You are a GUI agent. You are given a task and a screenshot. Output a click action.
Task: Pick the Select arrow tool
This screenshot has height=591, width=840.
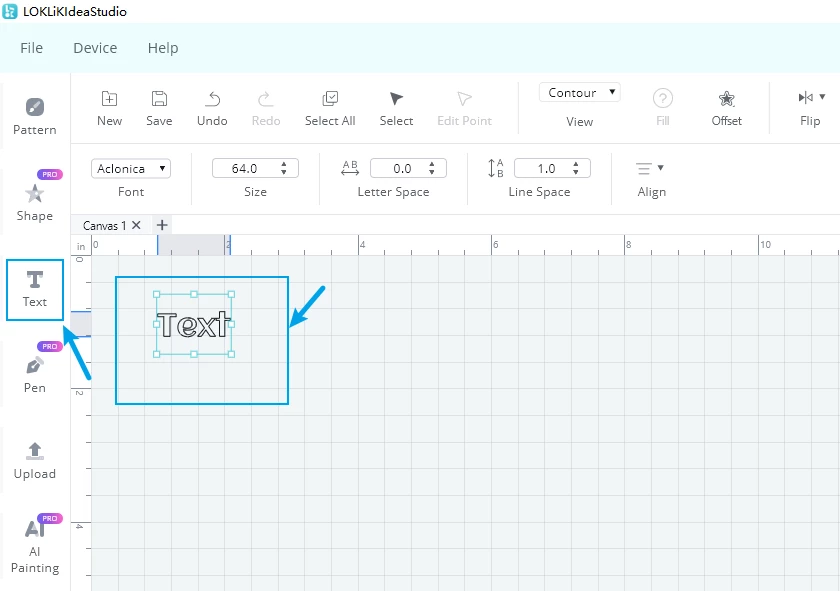coord(396,109)
